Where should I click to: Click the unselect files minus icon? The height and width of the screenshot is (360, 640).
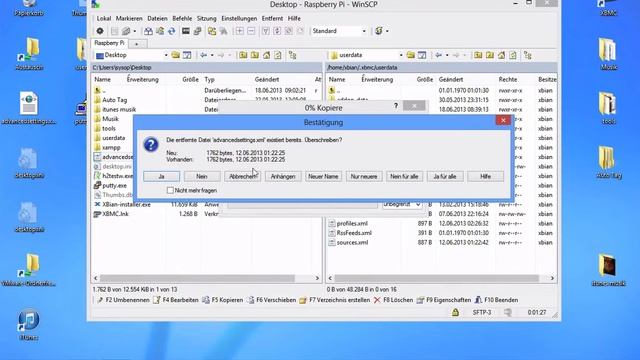[x=251, y=31]
